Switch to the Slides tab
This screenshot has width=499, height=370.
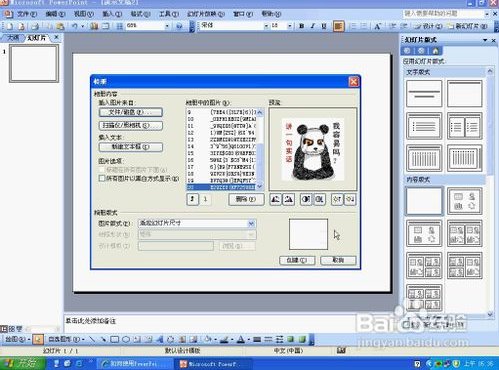pyautogui.click(x=36, y=38)
